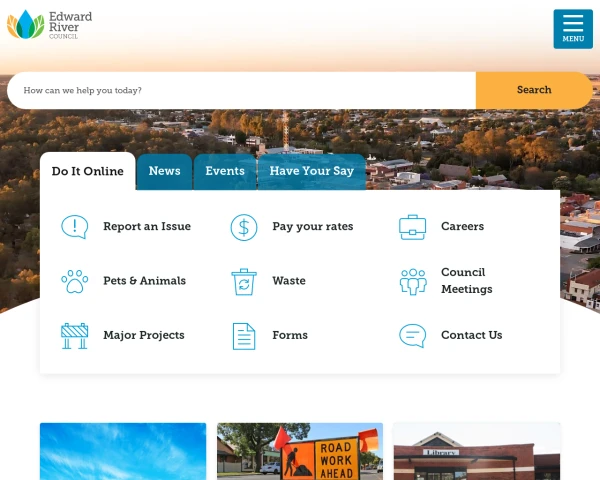Click the briefcase Careers icon
The width and height of the screenshot is (600, 480).
click(x=413, y=227)
